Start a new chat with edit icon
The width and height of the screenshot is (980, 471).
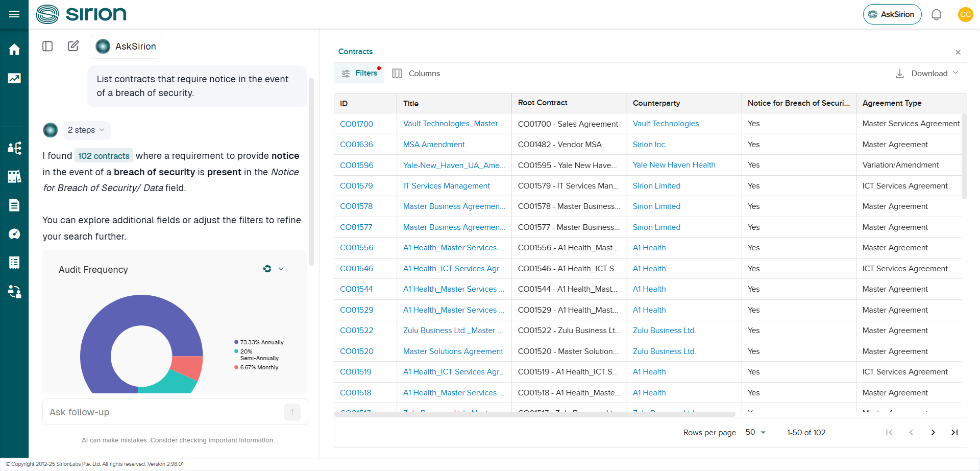(x=73, y=46)
